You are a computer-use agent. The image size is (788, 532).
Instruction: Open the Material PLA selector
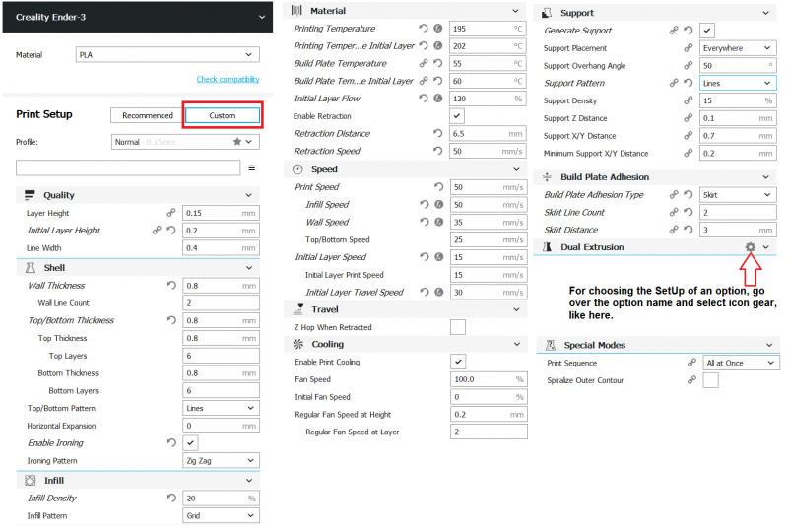click(166, 55)
